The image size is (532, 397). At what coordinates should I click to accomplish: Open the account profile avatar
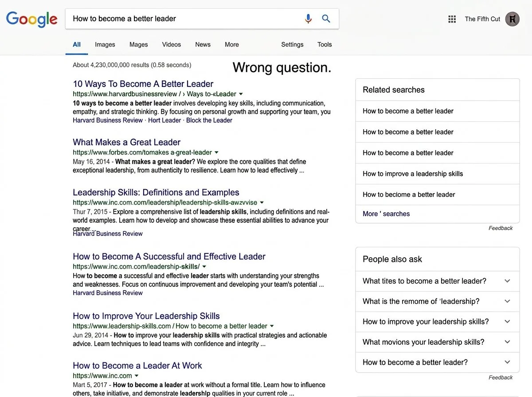(512, 19)
